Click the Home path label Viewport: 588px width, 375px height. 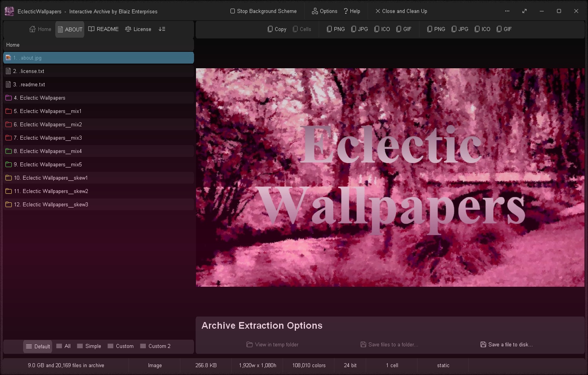coord(13,45)
